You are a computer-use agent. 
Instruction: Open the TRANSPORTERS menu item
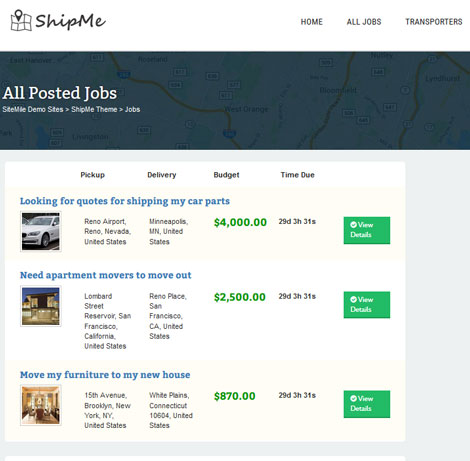[434, 22]
